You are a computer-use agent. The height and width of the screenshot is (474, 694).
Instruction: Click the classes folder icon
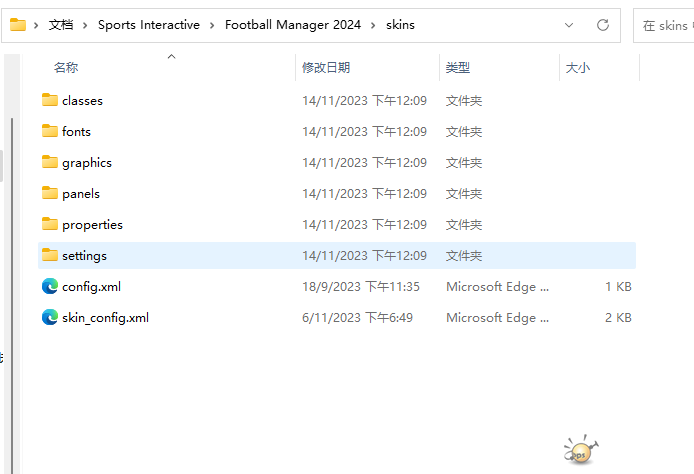click(x=50, y=100)
